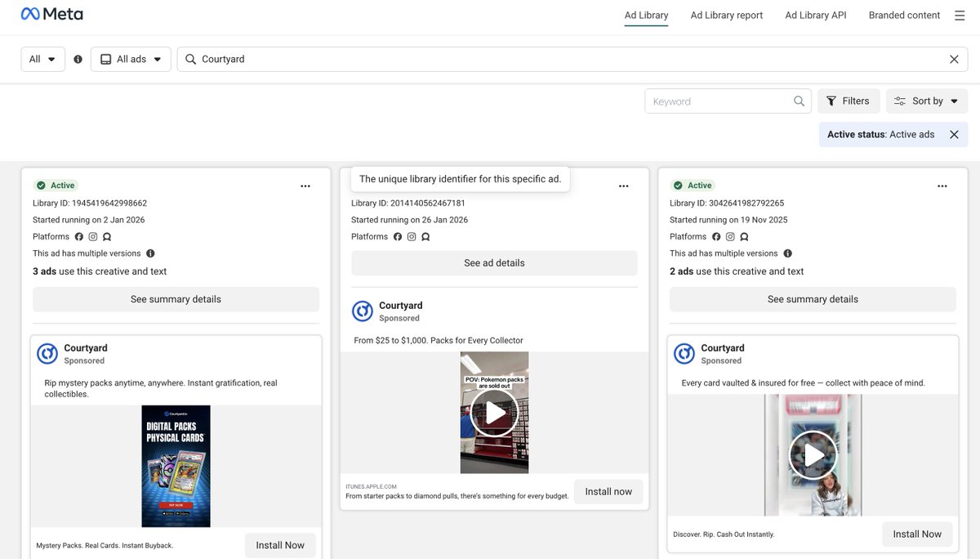The height and width of the screenshot is (559, 980).
Task: Click Audience Network icon on 26 Jan 2026 ad
Action: (425, 237)
